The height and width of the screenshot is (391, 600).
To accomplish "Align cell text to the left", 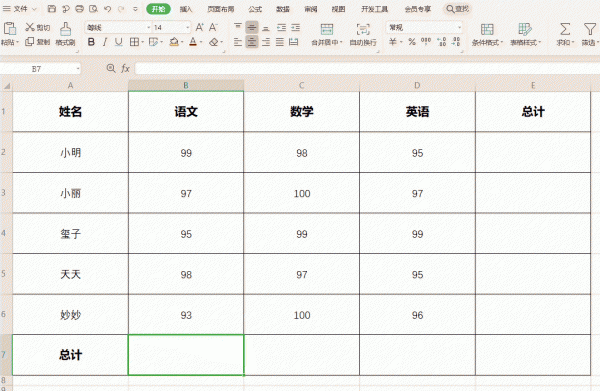I will tap(238, 42).
